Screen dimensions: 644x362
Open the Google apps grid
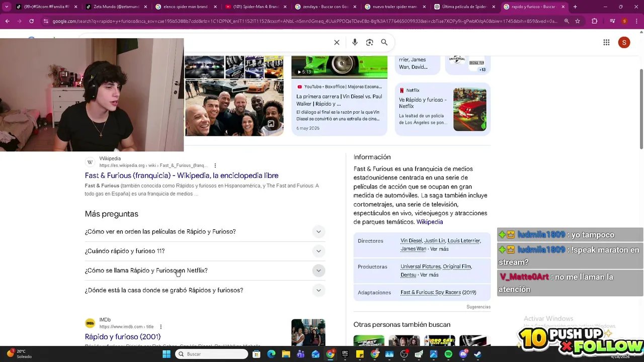(x=606, y=43)
